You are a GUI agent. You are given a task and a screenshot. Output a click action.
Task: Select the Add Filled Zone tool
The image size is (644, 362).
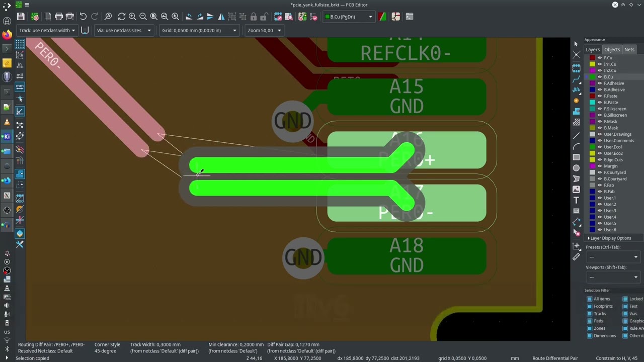pos(576,111)
